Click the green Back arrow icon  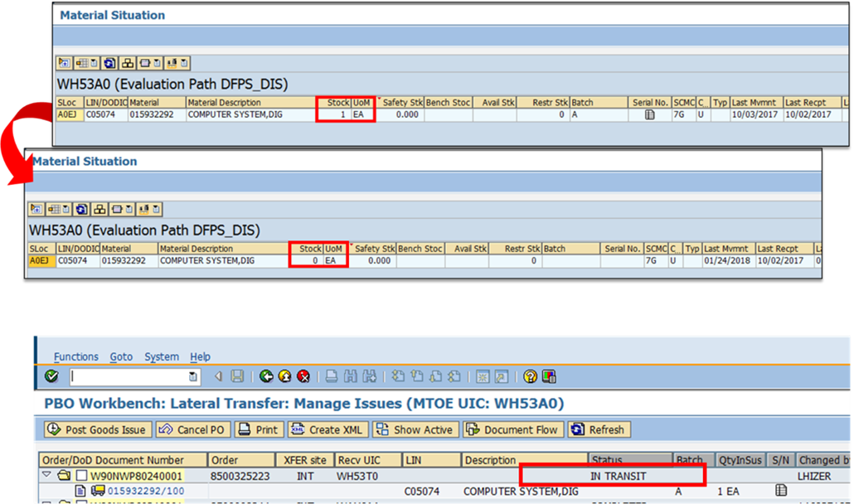tap(266, 377)
